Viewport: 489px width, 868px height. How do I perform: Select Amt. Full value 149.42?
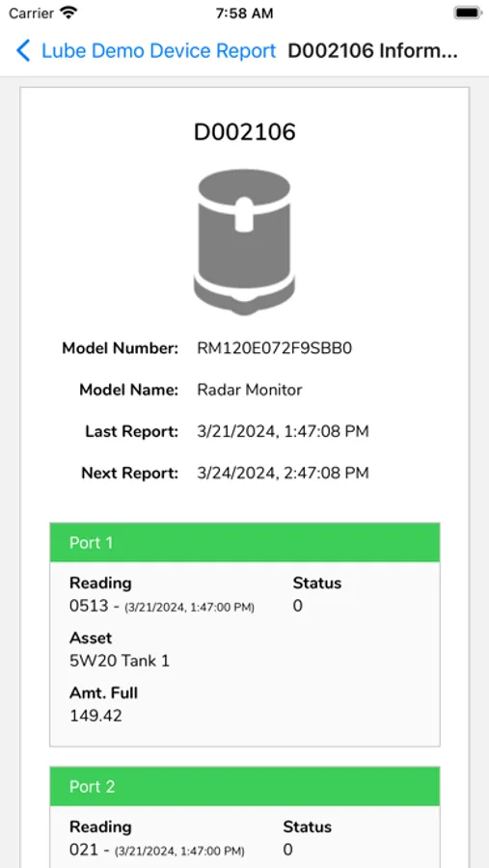coord(95,716)
